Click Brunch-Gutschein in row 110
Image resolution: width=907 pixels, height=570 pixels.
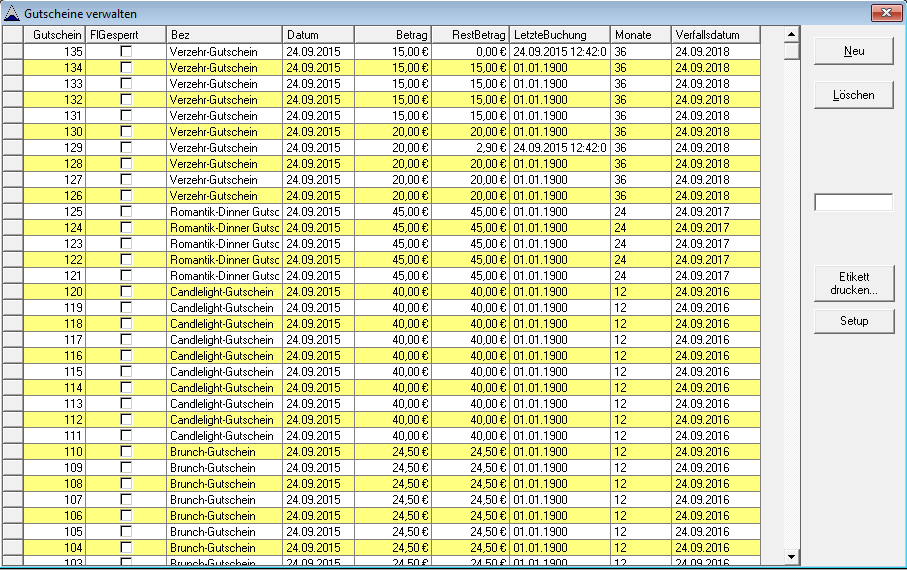224,452
